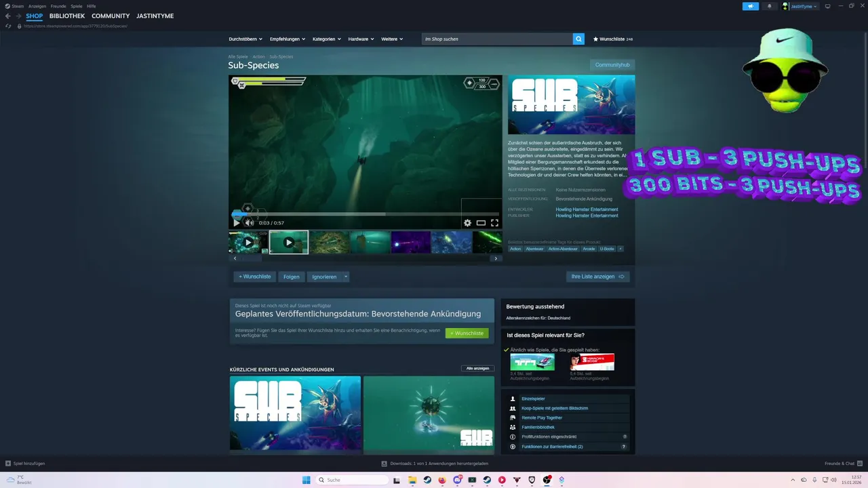This screenshot has width=868, height=488.
Task: Click the thumbnail strip left arrow
Action: pos(235,258)
